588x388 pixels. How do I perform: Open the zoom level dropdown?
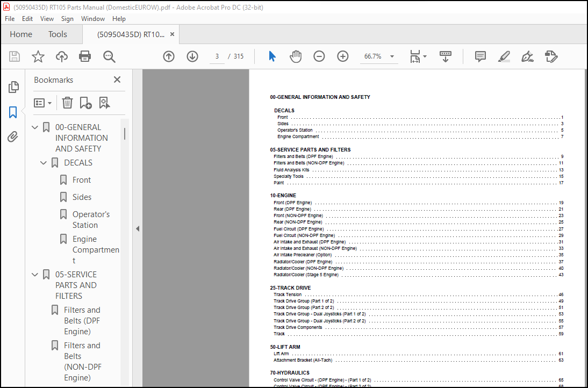pos(392,56)
